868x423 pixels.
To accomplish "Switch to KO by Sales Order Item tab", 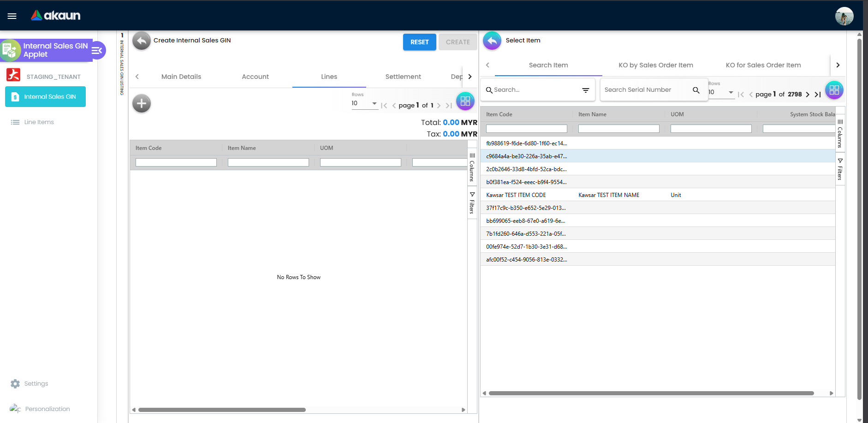I will [656, 65].
